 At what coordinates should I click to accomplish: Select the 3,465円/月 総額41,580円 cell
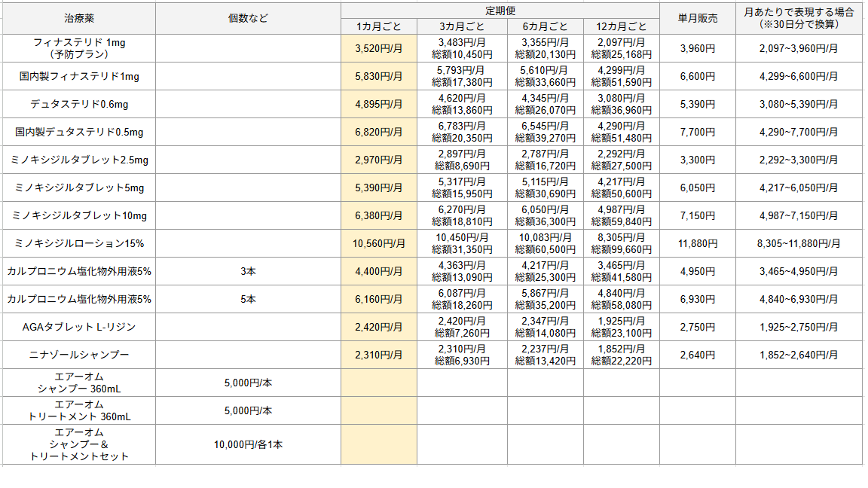pyautogui.click(x=621, y=272)
